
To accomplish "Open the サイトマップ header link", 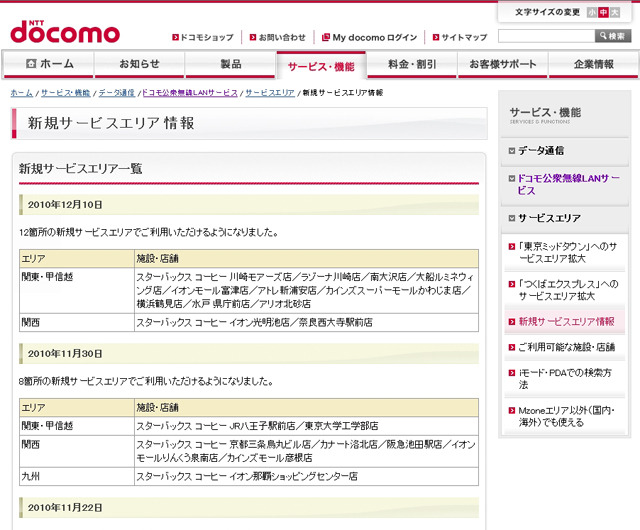I will pos(464,37).
